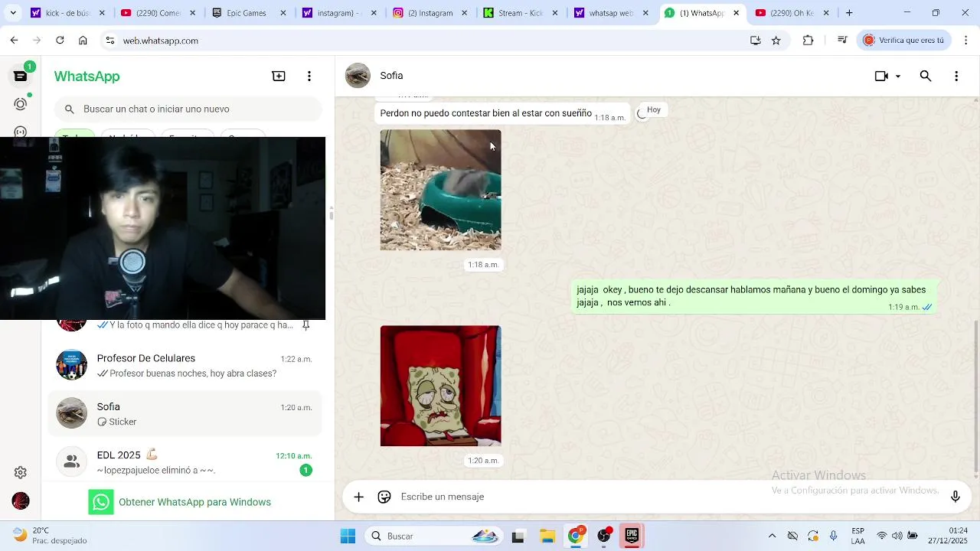This screenshot has height=551, width=980.
Task: Switch ESP LAA input language
Action: click(x=858, y=536)
